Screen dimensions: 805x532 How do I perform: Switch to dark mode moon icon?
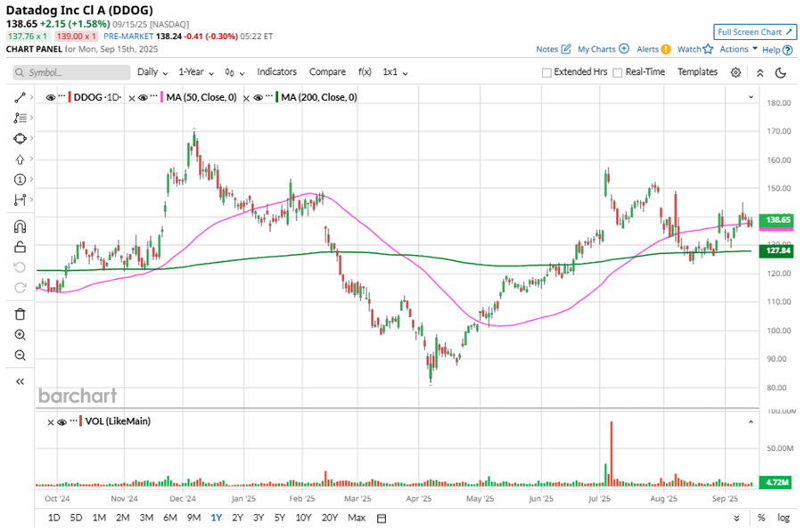click(x=781, y=73)
